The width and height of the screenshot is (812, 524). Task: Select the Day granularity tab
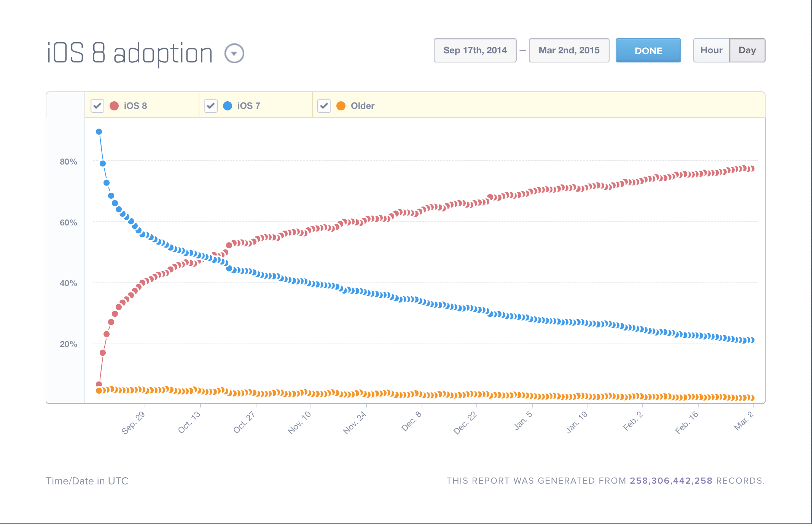click(x=747, y=50)
